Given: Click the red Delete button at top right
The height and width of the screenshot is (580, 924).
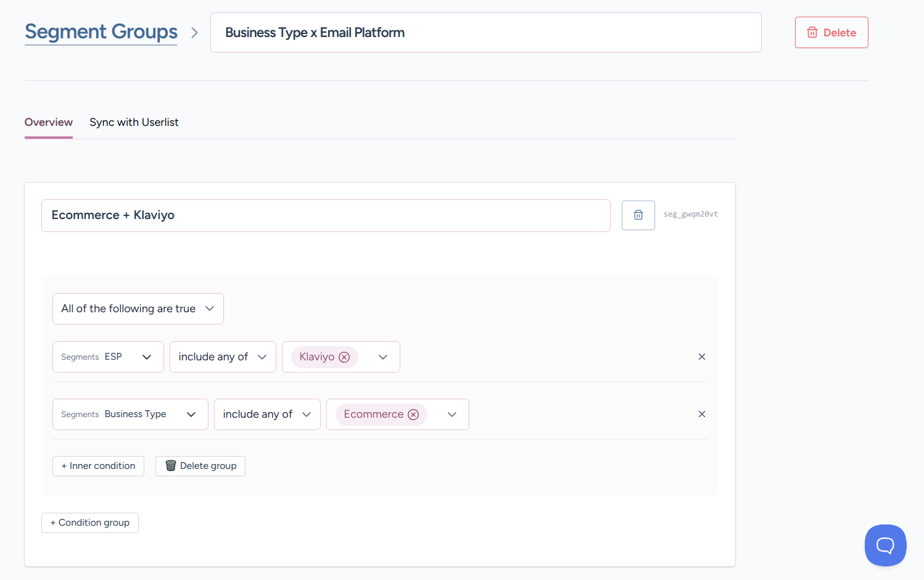Looking at the screenshot, I should pyautogui.click(x=831, y=33).
